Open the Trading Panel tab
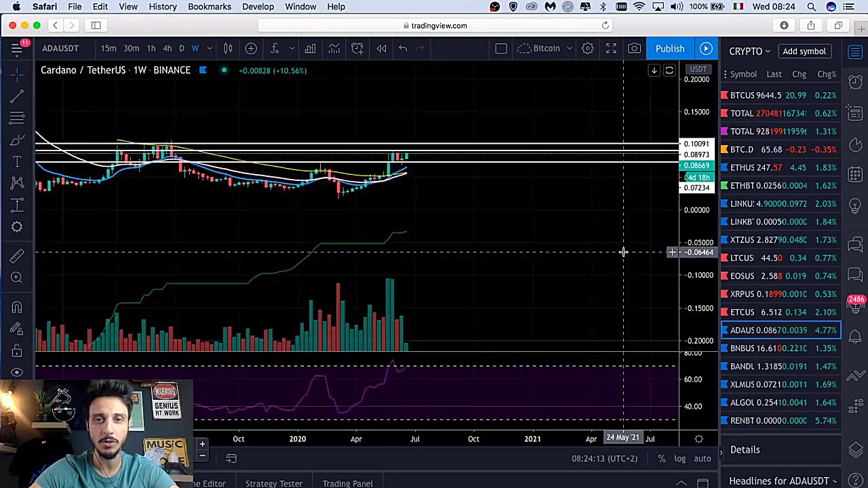Viewport: 868px width, 488px height. [348, 483]
